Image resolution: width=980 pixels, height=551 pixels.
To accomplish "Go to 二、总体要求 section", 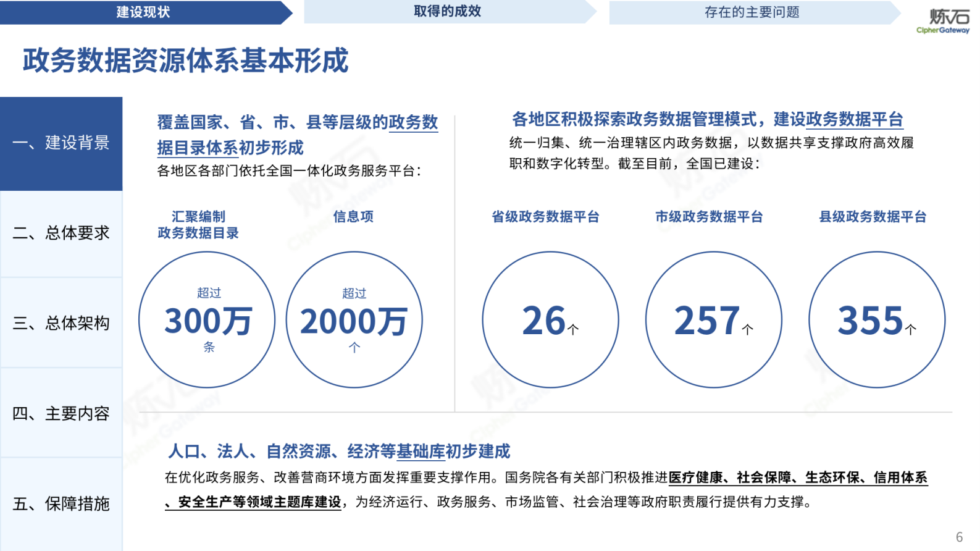I will (x=61, y=233).
